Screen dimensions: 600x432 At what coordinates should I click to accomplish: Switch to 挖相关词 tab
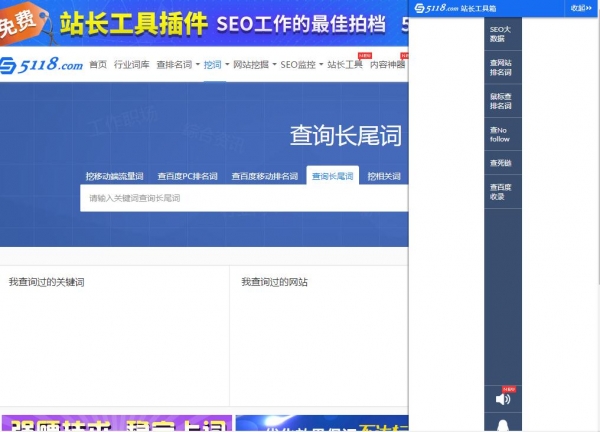pos(384,176)
